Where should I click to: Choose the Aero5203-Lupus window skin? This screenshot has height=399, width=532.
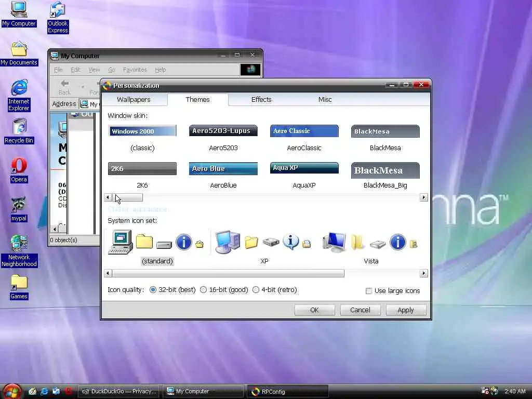pyautogui.click(x=223, y=138)
